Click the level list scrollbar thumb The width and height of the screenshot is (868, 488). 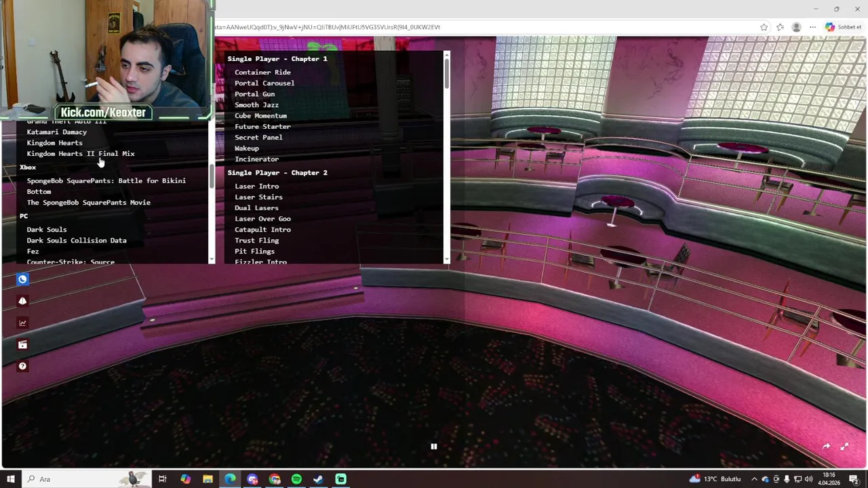point(446,73)
